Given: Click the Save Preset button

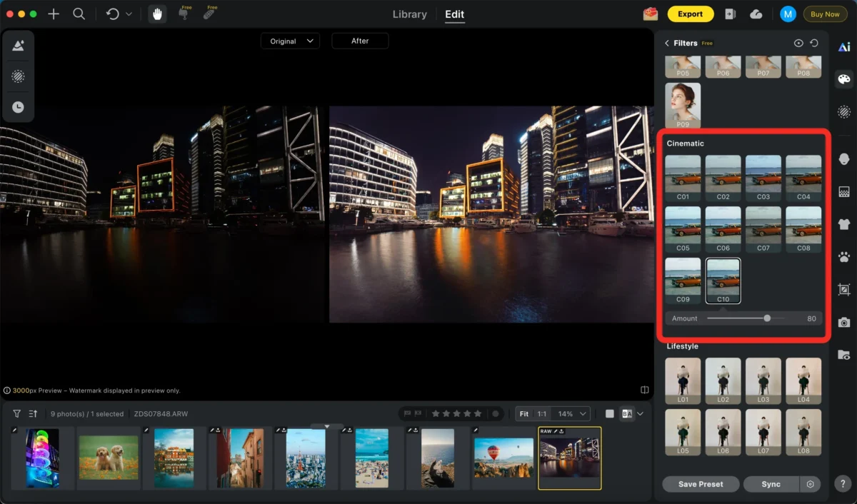Looking at the screenshot, I should click(700, 484).
